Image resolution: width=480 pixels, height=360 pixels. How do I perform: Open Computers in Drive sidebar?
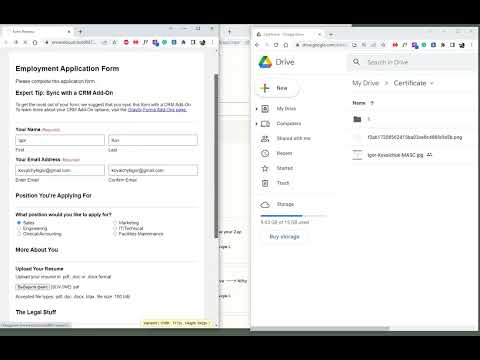click(289, 124)
